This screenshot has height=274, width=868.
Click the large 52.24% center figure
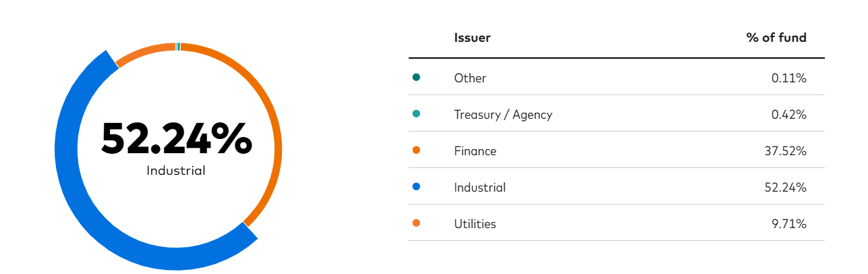176,138
